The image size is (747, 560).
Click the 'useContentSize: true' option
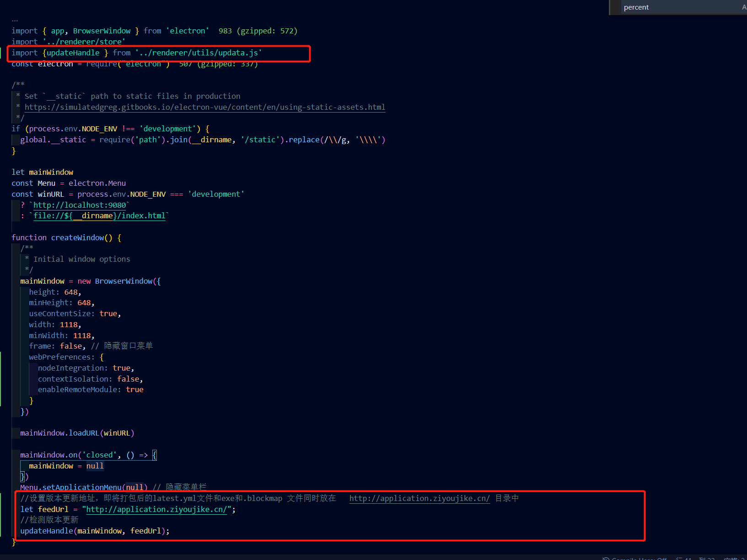[73, 313]
